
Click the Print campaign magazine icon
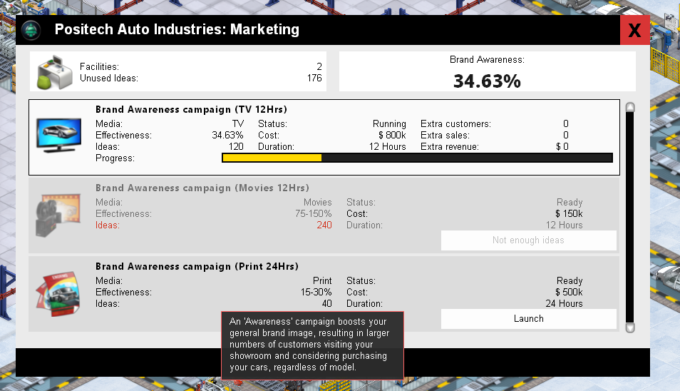click(58, 294)
